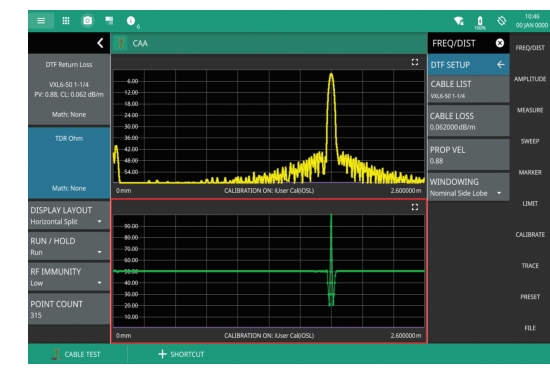This screenshot has height=379, width=550.
Task: Maximize the DTF Return Loss graph
Action: pos(415,62)
